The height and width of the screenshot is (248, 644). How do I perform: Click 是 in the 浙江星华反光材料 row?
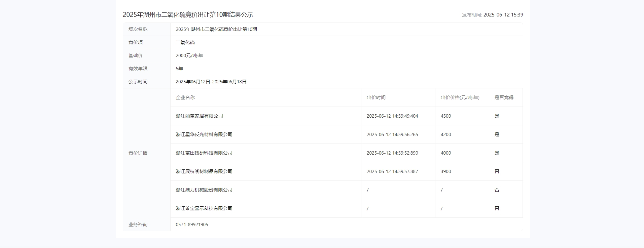[x=497, y=134]
